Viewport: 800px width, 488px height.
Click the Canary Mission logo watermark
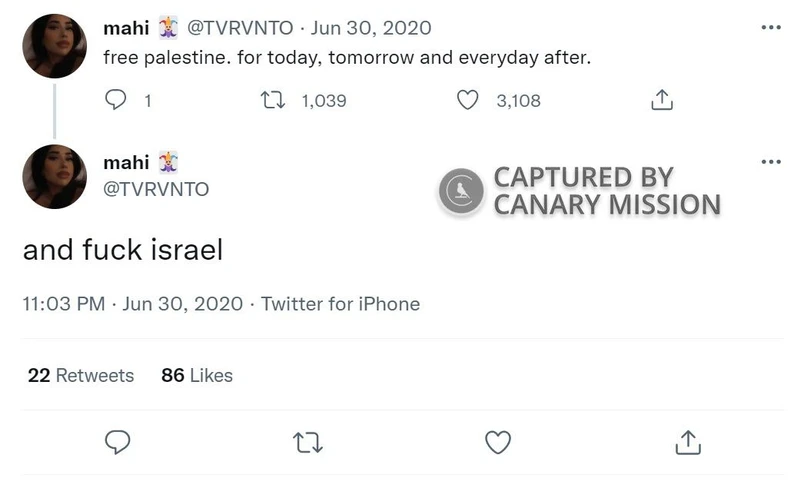click(x=461, y=190)
